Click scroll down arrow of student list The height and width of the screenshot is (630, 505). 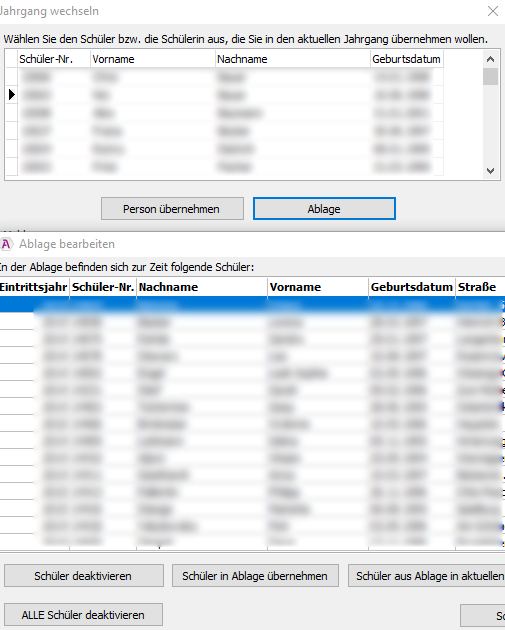(490, 171)
